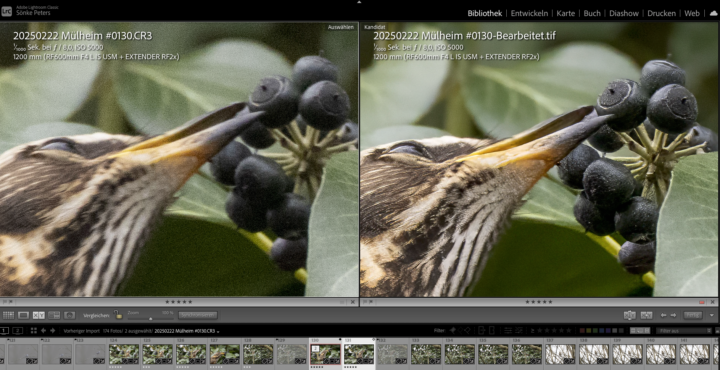Filter by master photos icon

coord(482,331)
